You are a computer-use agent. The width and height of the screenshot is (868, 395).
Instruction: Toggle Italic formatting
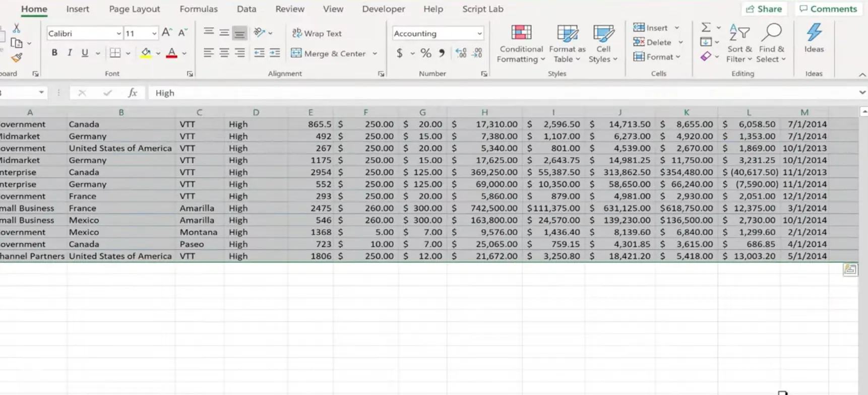(70, 53)
